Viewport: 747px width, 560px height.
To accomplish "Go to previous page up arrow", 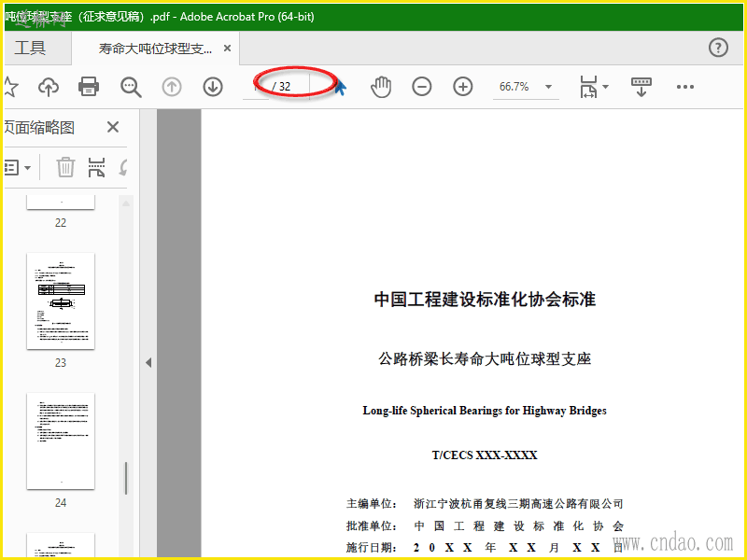I will (x=172, y=87).
